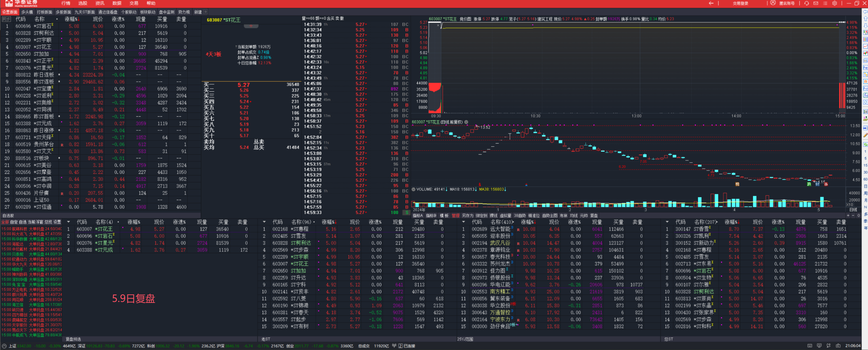This screenshot has height=350, width=868.
Task: Open the 资讯 menu
Action: pos(100,3)
